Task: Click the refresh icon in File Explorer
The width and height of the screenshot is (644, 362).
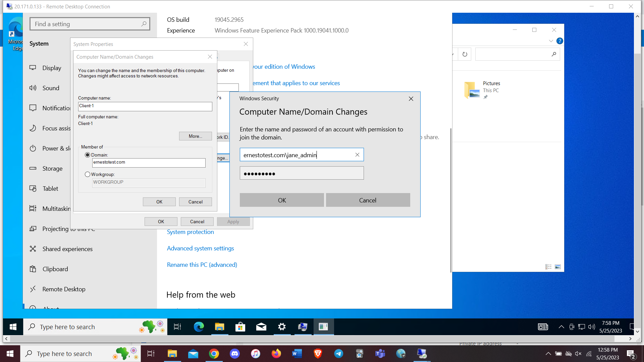Action: 465,54
